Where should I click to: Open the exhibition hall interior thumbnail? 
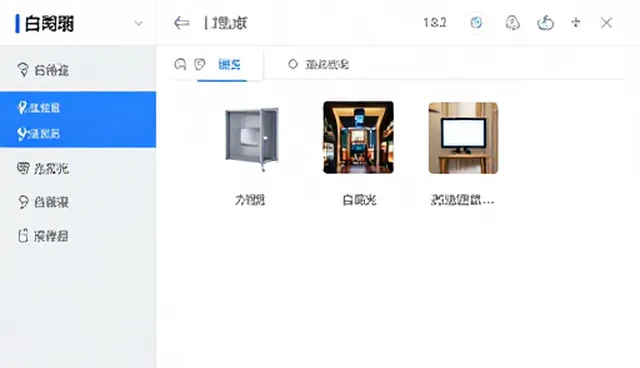coord(358,137)
